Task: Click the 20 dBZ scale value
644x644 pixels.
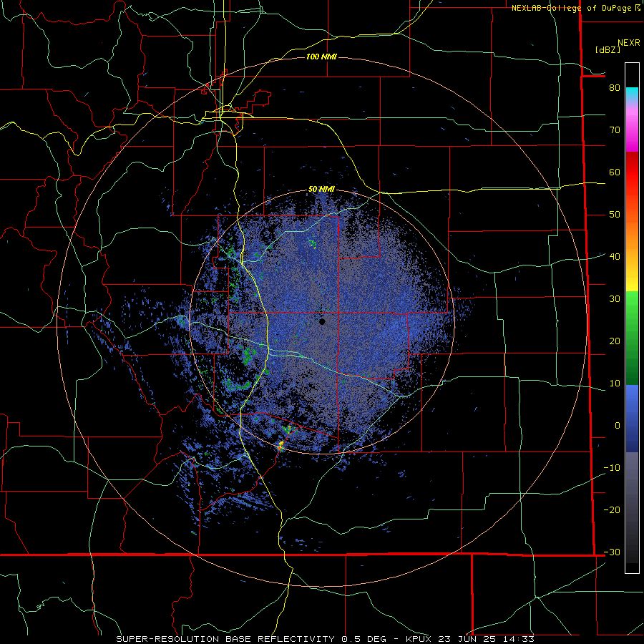Action: coord(615,341)
